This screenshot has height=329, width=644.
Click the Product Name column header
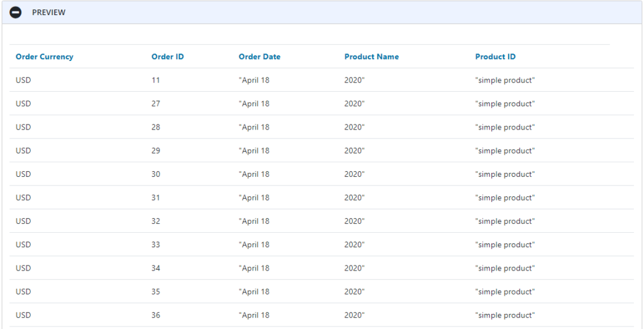372,57
